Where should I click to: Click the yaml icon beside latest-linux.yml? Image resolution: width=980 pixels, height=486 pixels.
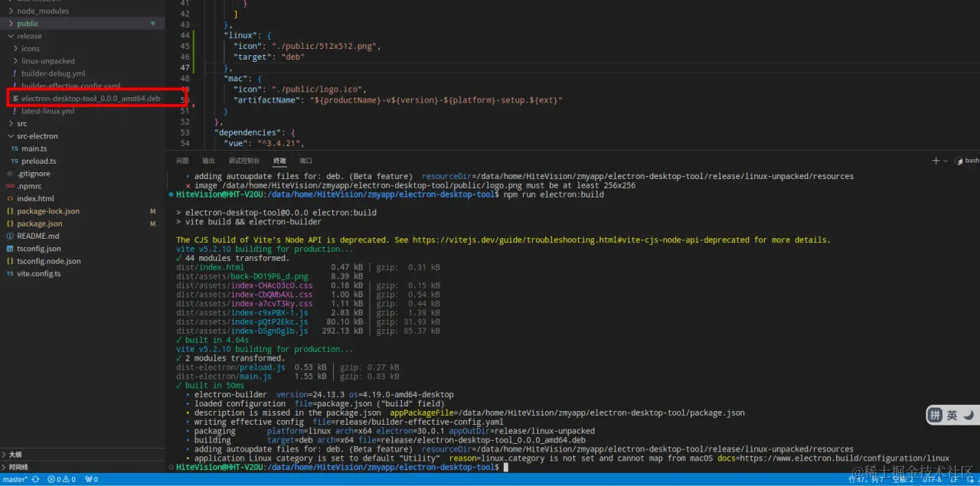point(15,111)
